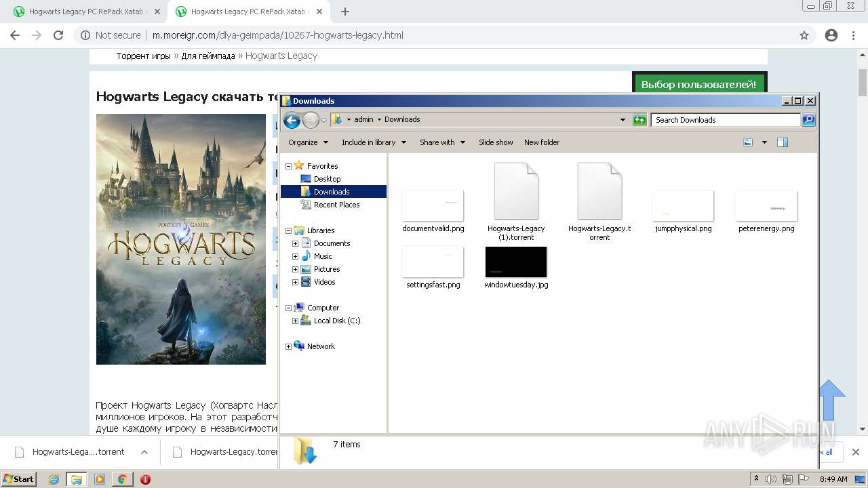Click Hogwarts Legacy cover image on webpage
This screenshot has width=868, height=488.
tap(181, 239)
